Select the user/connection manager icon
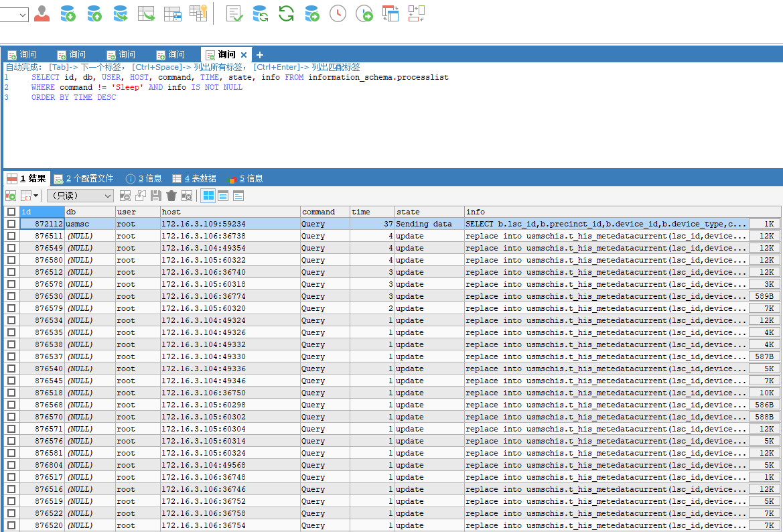Image resolution: width=783 pixels, height=532 pixels. pyautogui.click(x=42, y=13)
